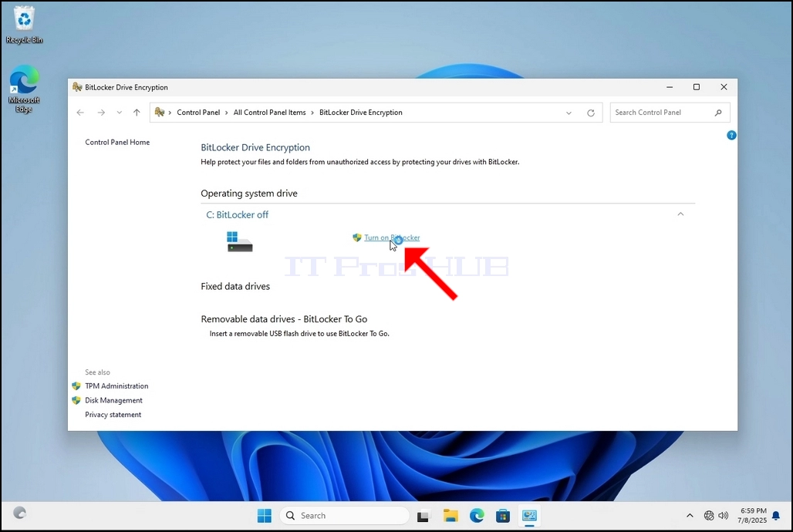Screen dimensions: 793x532
Task: Select BitLocker Drive Encryption breadcrumb
Action: tap(360, 113)
